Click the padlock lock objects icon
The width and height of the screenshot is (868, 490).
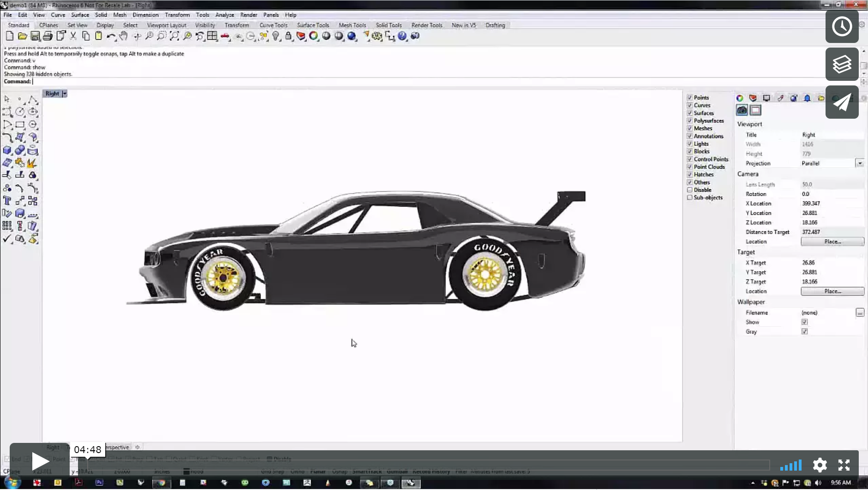[x=288, y=36]
